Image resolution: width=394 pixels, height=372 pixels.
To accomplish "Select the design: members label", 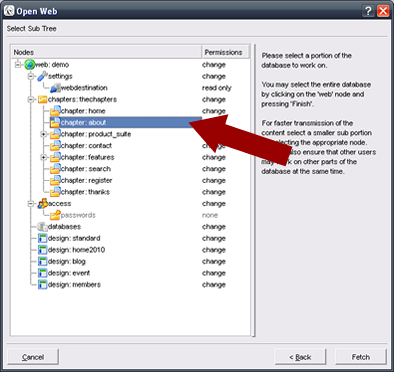I will click(x=74, y=285).
